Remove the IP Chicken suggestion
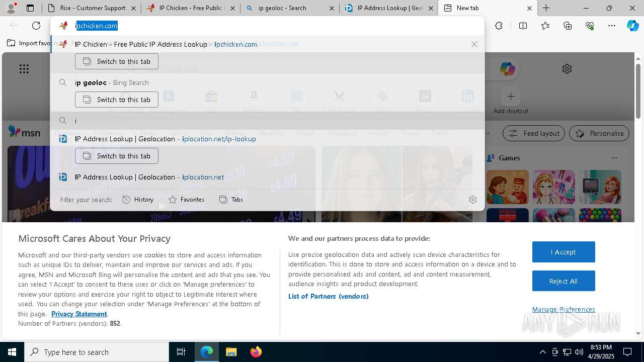644x362 pixels. [x=474, y=44]
